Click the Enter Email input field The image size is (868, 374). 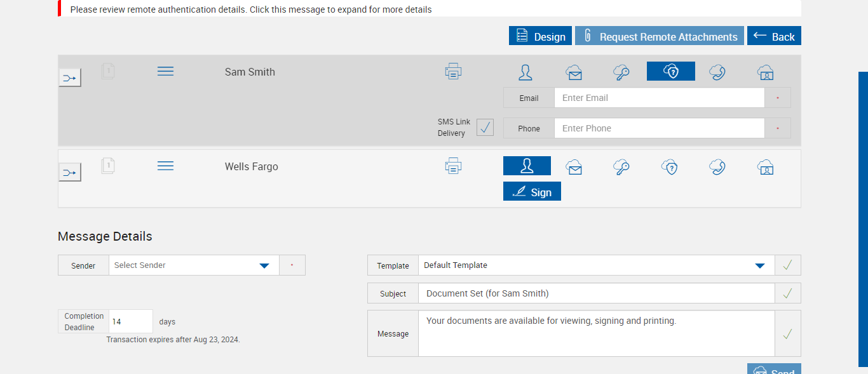point(658,98)
